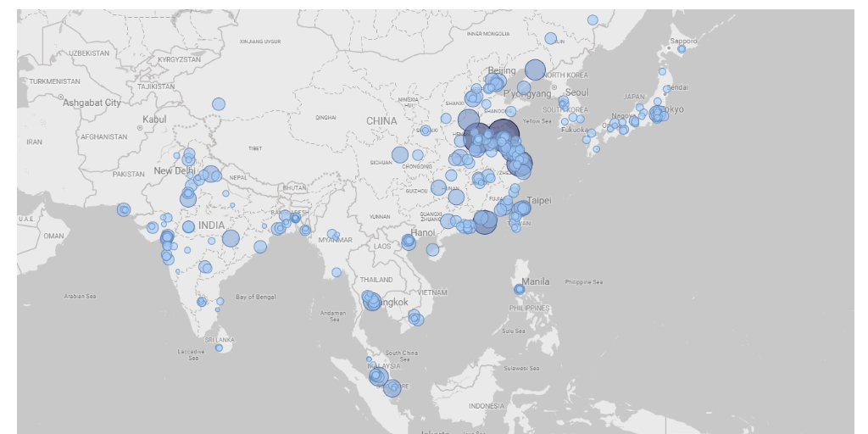Click the IRAN country label
This screenshot has height=434, width=868.
coord(34,142)
